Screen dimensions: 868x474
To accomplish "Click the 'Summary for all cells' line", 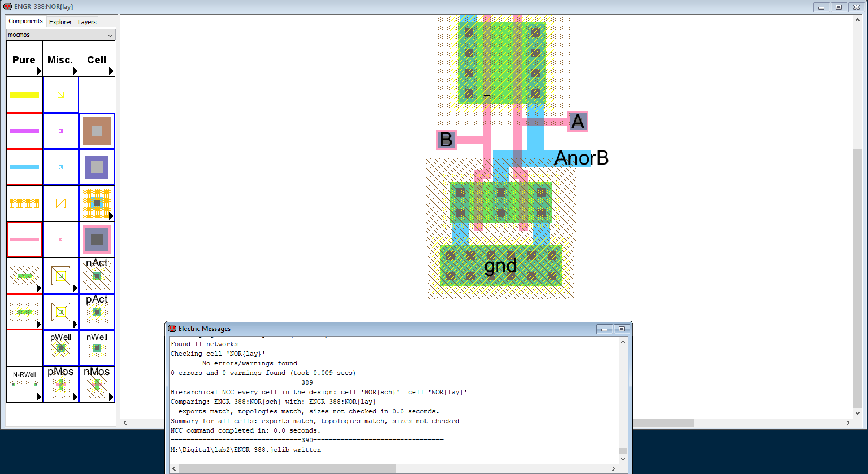I will (x=315, y=421).
